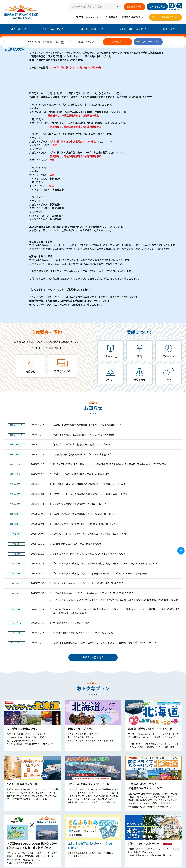This screenshot has width=186, height=868.
Task: Open news バイクライダーキャンペーン実施のお知らせ
Action: coord(89,583)
